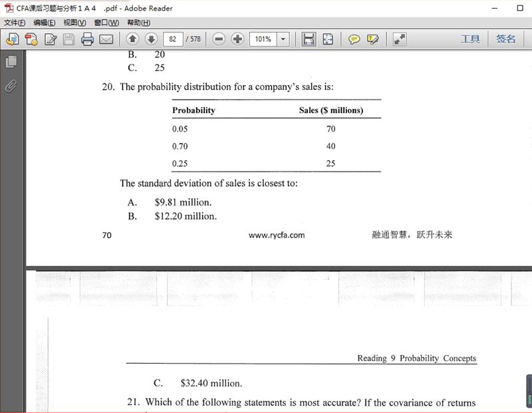
Task: Click answer text '$32.40 million.'
Action: coord(211,383)
